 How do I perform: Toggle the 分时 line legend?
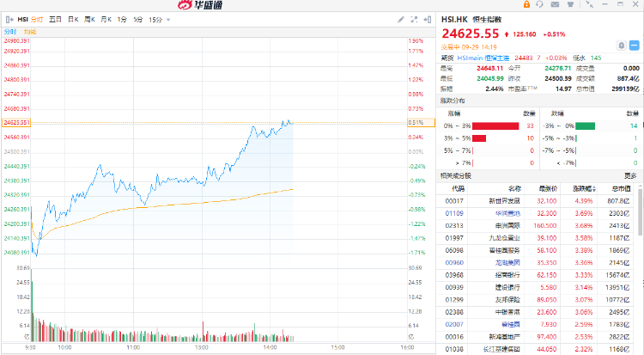tap(10, 31)
